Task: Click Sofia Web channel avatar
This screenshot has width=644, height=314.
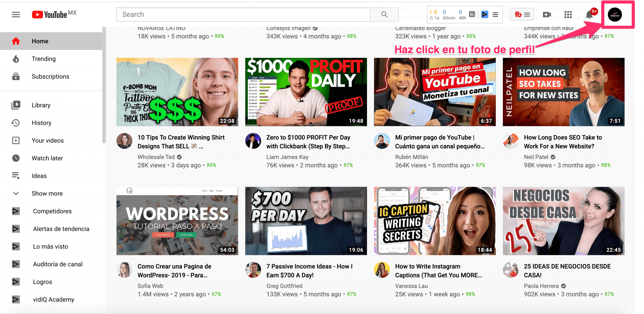Action: [x=124, y=270]
